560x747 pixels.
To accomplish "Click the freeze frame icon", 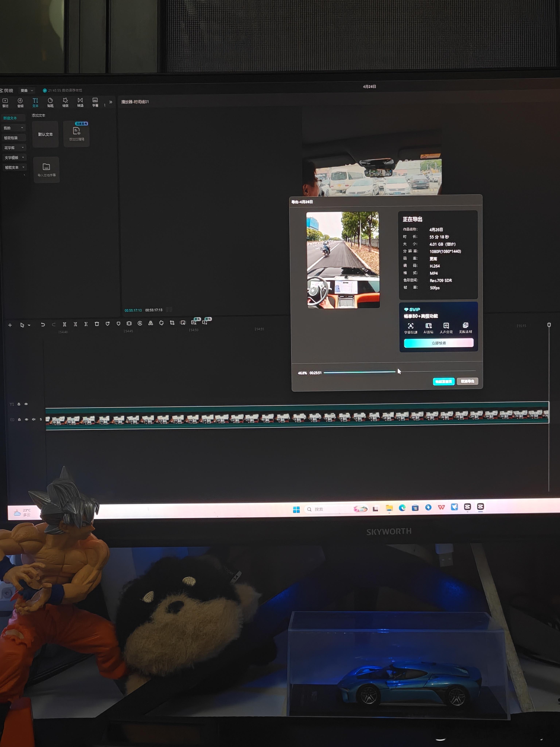I will (129, 324).
